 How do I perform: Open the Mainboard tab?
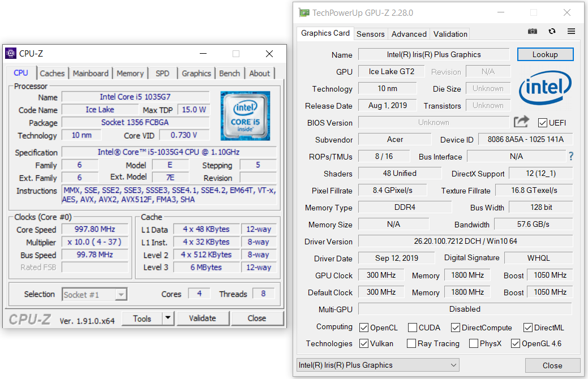[x=91, y=74]
